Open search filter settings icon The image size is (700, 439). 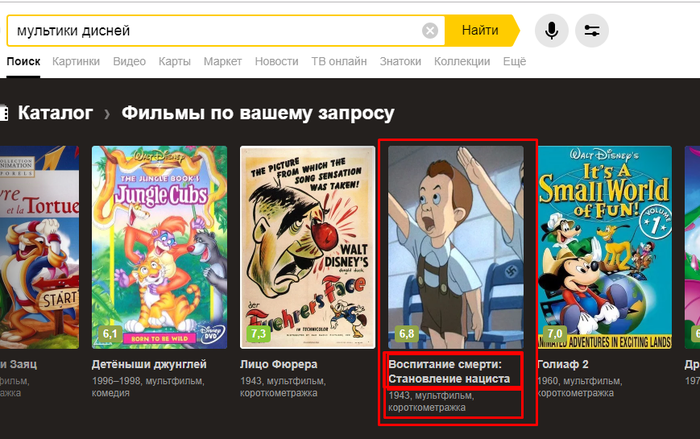click(592, 30)
